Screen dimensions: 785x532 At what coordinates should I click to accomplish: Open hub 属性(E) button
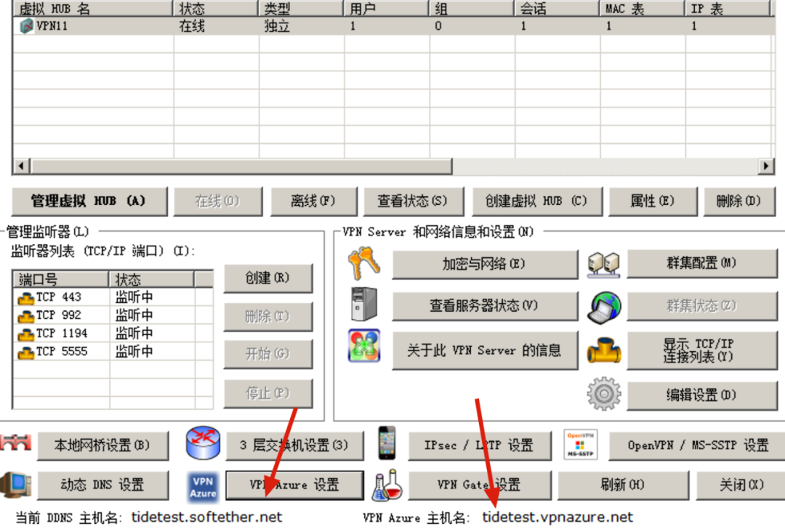(x=653, y=201)
